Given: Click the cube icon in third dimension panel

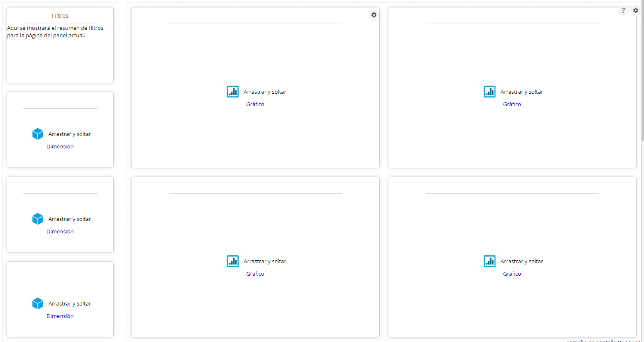Looking at the screenshot, I should (38, 303).
